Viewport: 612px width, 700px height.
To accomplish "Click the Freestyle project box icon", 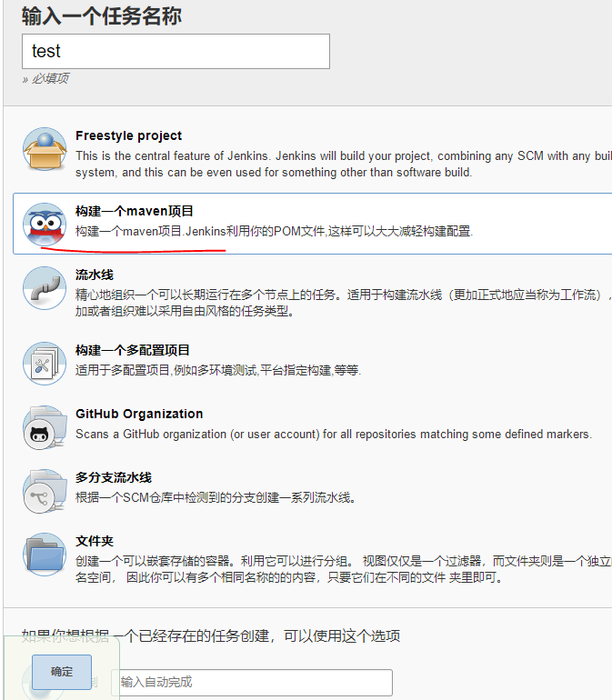I will click(x=45, y=149).
